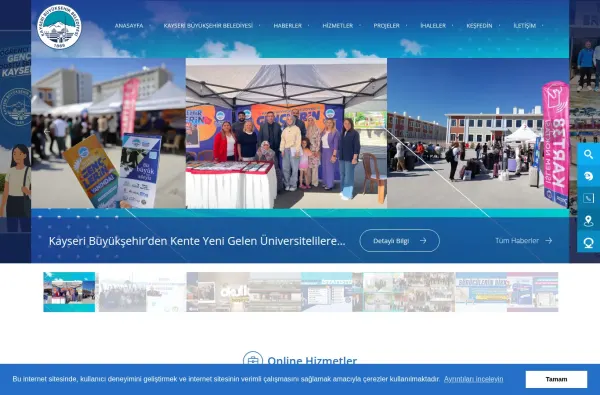
Task: Click the arrow inside Detaylı Bilgi button
Action: pyautogui.click(x=423, y=240)
